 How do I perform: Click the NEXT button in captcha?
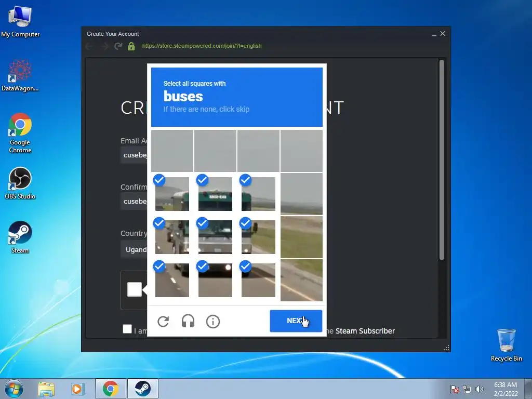coord(296,321)
